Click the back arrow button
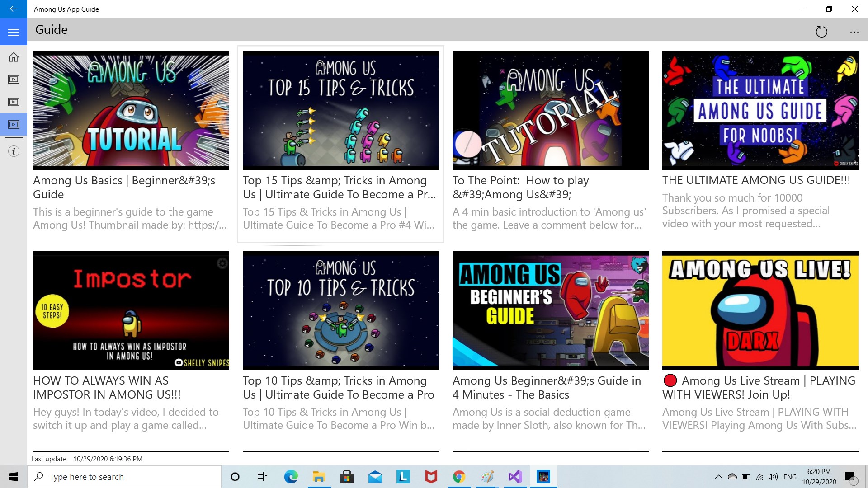Viewport: 868px width, 488px height. tap(13, 9)
